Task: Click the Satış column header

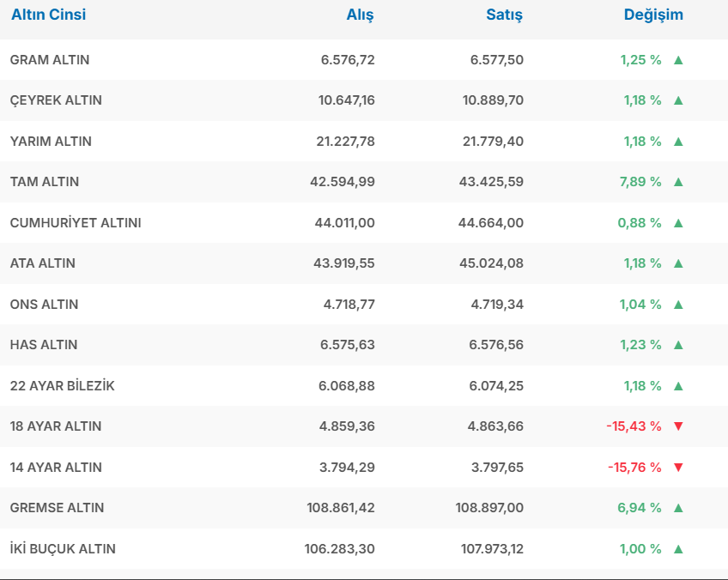Action: (x=505, y=15)
